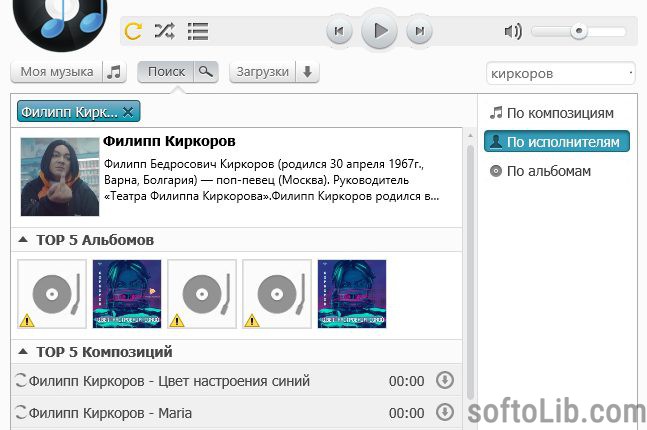Click the Филипп Киркоров artist name heading

169,141
